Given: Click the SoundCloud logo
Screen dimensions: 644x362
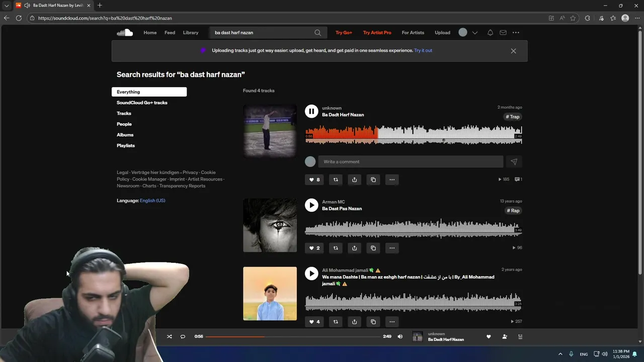Looking at the screenshot, I should (125, 33).
